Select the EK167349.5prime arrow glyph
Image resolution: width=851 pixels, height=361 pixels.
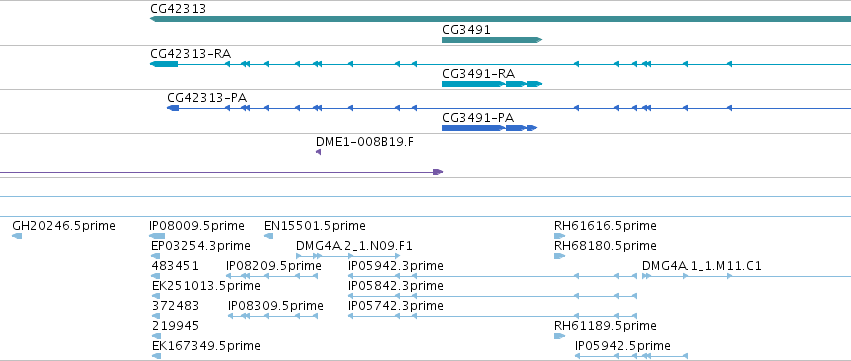156,356
